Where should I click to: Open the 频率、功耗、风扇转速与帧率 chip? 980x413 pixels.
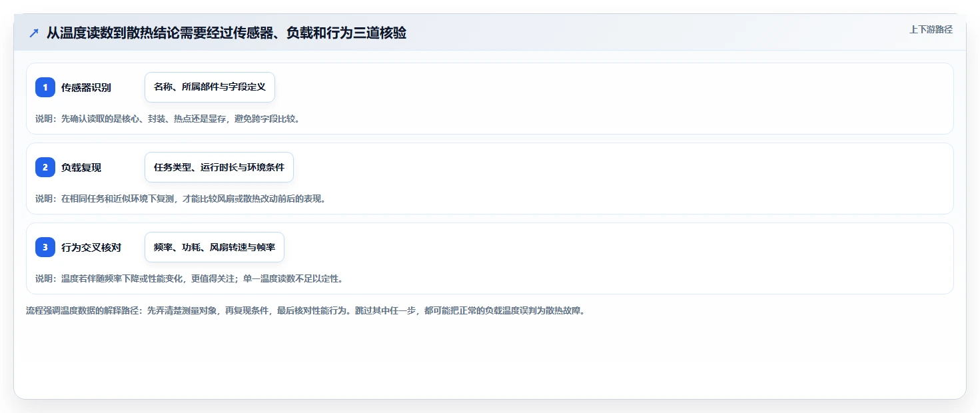click(215, 247)
